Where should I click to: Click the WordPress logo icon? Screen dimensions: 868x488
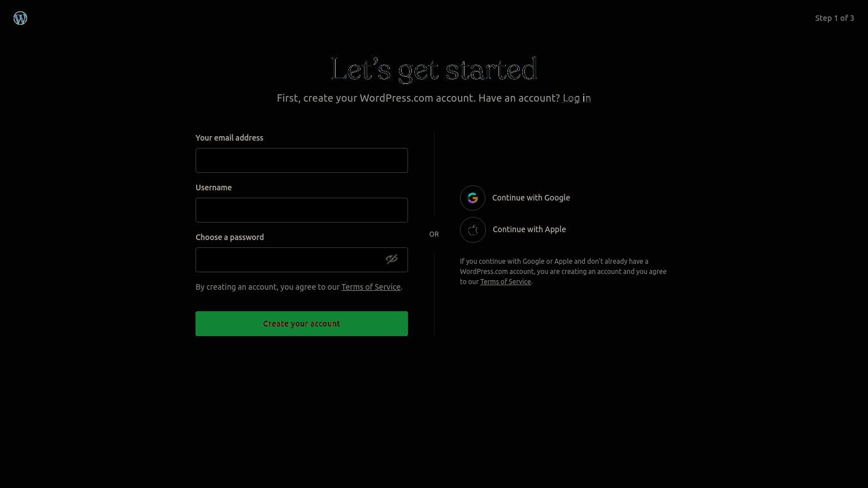[x=20, y=18]
